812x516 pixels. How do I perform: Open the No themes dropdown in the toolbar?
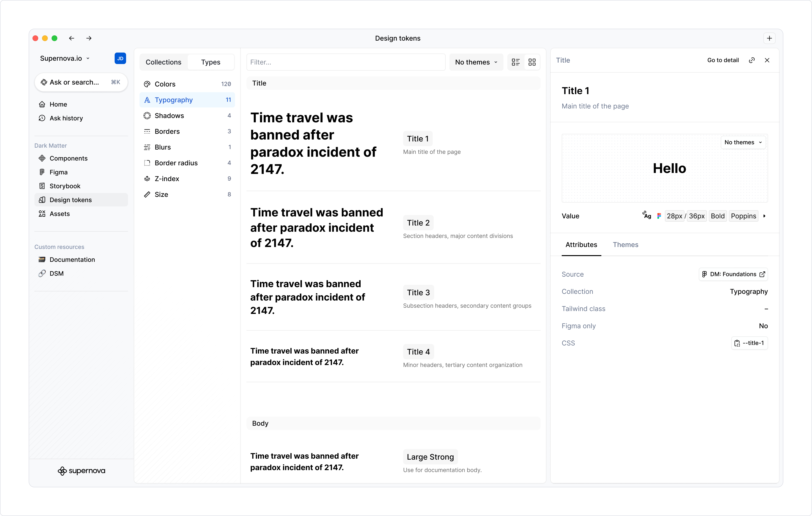476,62
